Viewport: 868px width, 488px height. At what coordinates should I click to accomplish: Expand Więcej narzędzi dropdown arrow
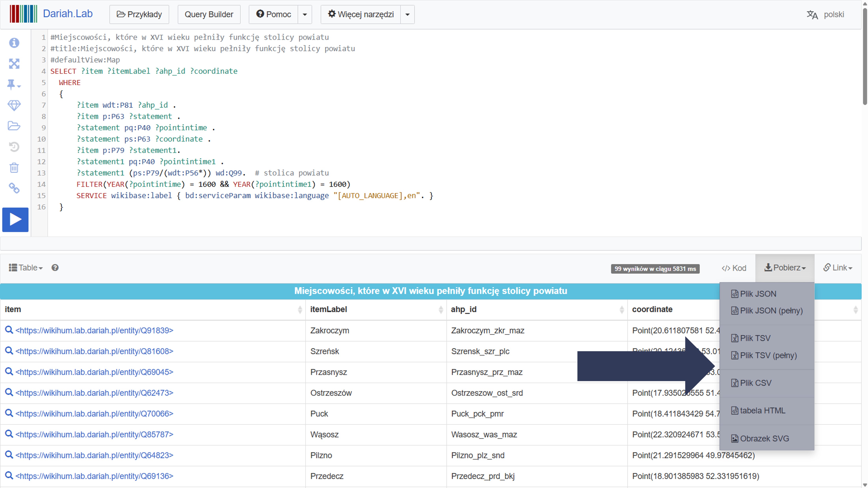pyautogui.click(x=407, y=14)
